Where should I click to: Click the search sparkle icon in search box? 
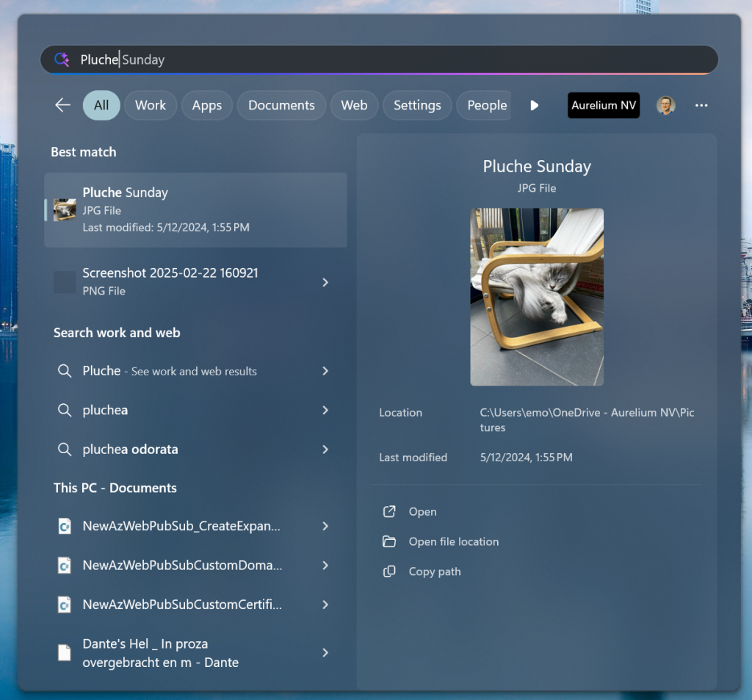(62, 59)
